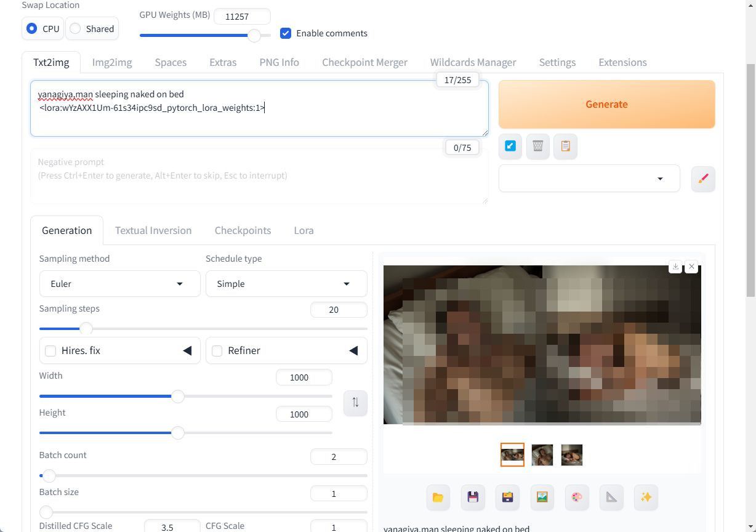Image resolution: width=756 pixels, height=532 pixels.
Task: Open the Lora tab under Generation
Action: point(304,230)
